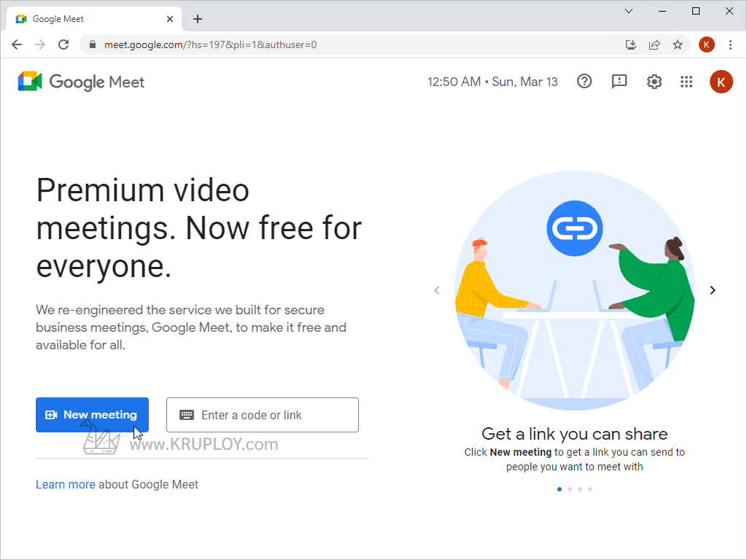
Task: Maximize the browser window
Action: [x=695, y=11]
